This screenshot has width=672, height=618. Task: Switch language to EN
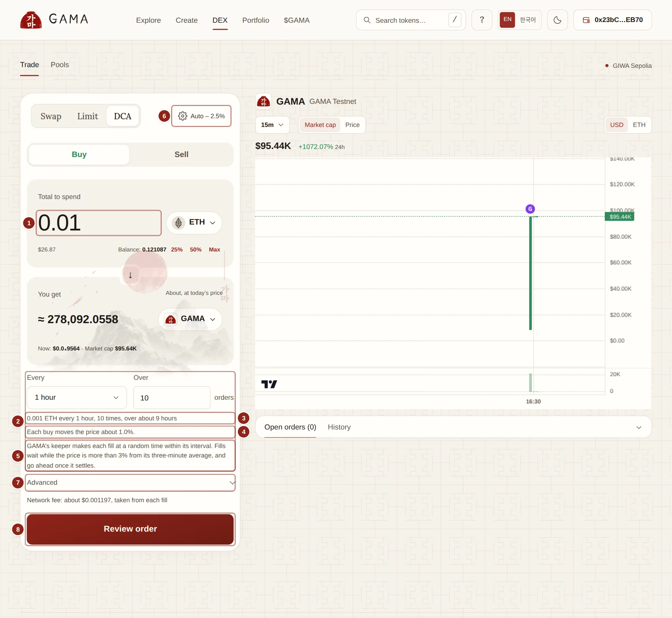click(507, 20)
